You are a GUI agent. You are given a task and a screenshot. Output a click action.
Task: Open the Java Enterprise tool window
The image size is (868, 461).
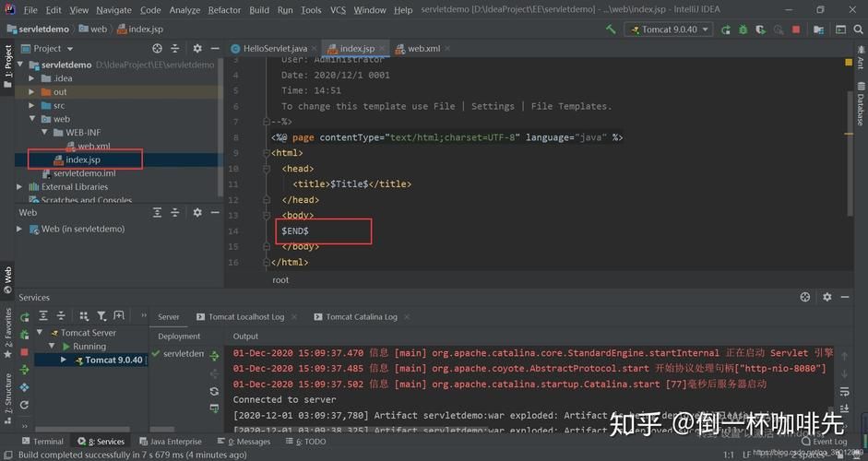[x=171, y=442]
